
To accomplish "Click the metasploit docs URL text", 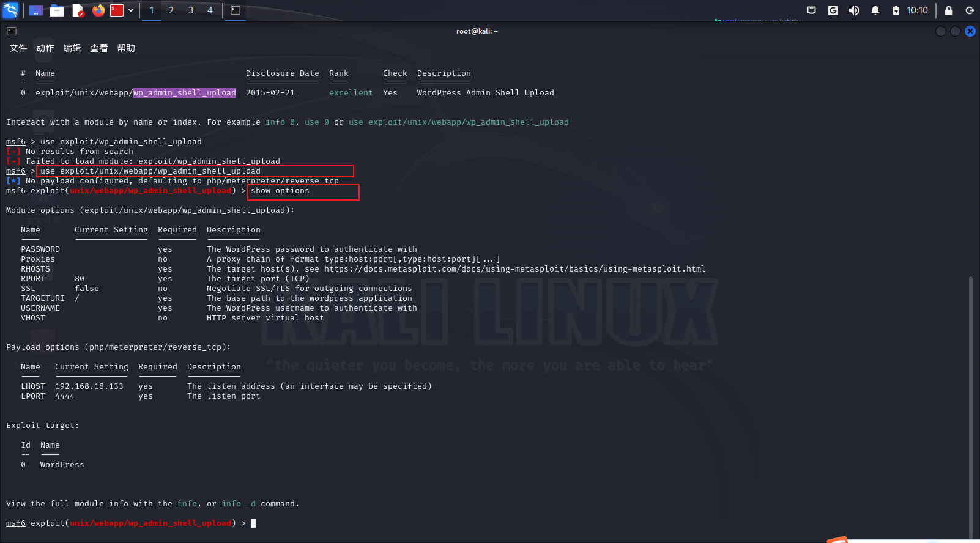I will point(515,269).
